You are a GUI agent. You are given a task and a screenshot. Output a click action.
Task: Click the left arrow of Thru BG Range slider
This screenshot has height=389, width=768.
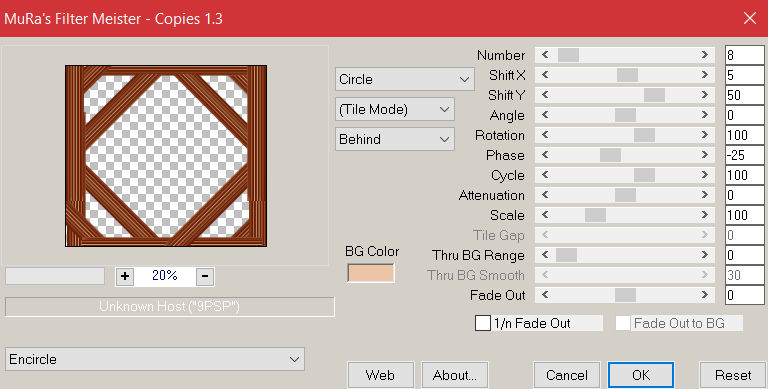[x=545, y=255]
